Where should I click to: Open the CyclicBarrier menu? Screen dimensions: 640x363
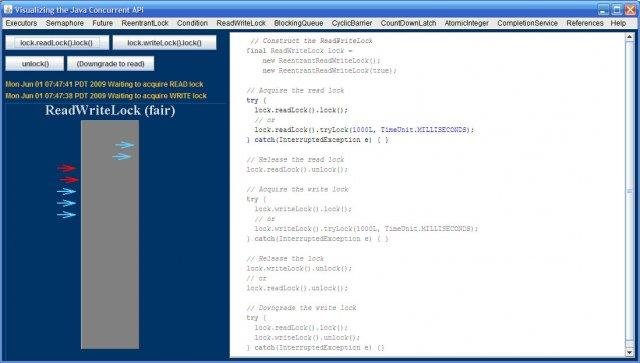[x=352, y=23]
